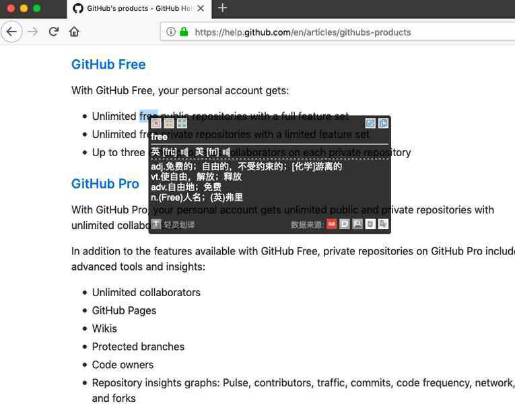Click the headword "free" in the popup
The height and width of the screenshot is (420, 515).
point(159,137)
